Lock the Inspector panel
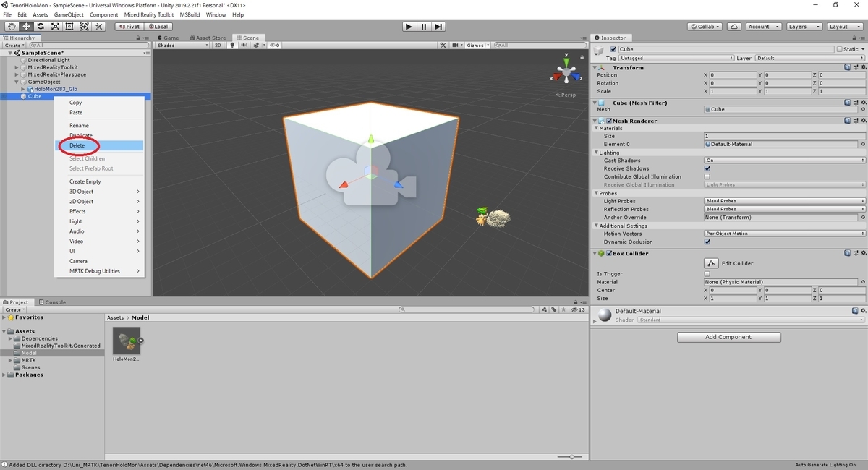 (854, 38)
